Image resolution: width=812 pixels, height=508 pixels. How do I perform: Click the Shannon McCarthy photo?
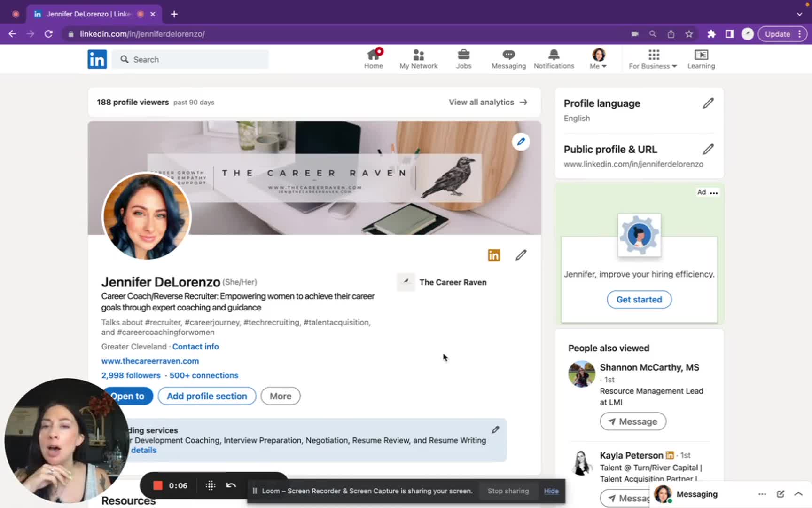click(581, 374)
